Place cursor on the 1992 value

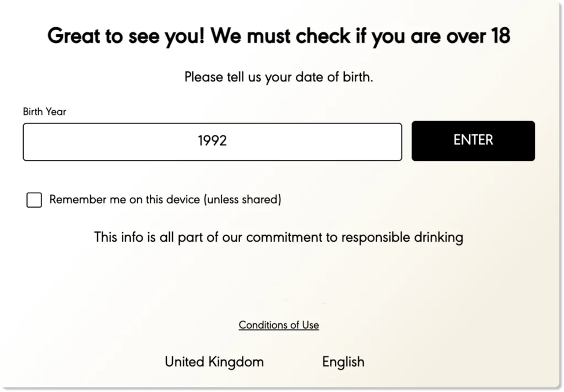pyautogui.click(x=212, y=141)
